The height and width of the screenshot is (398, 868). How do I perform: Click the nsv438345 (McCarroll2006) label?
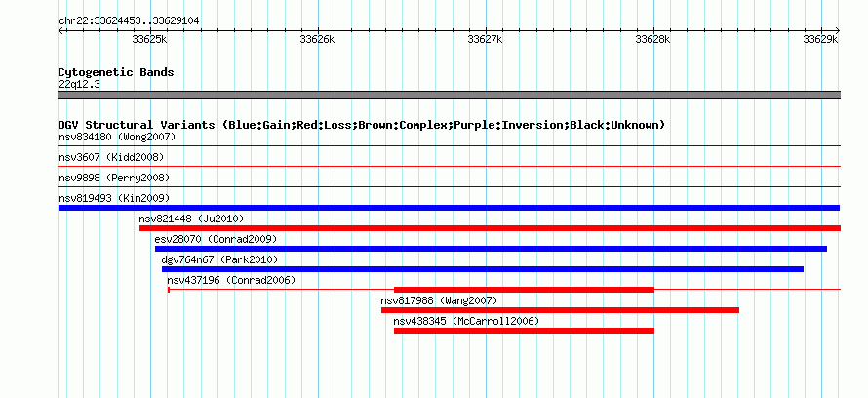point(466,321)
